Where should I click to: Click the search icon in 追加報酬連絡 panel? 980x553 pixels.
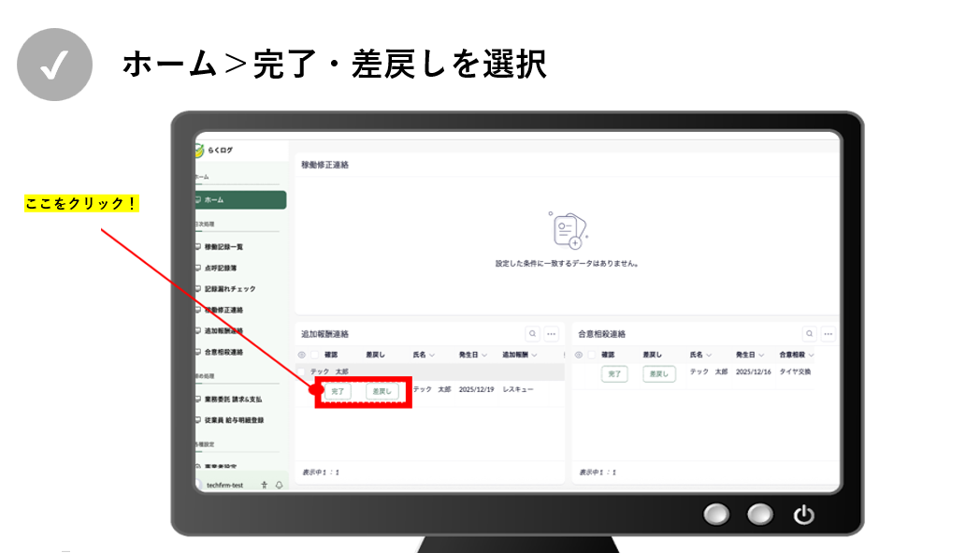532,333
